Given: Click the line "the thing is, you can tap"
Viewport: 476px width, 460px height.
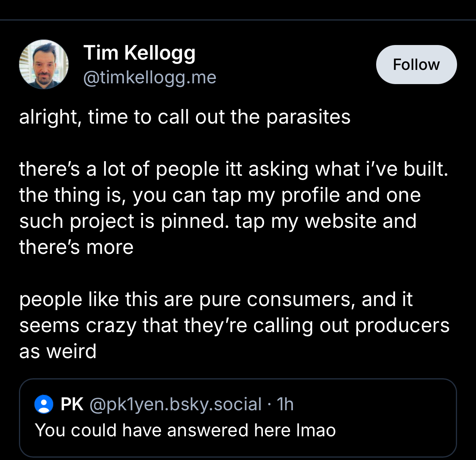Looking at the screenshot, I should (x=220, y=195).
